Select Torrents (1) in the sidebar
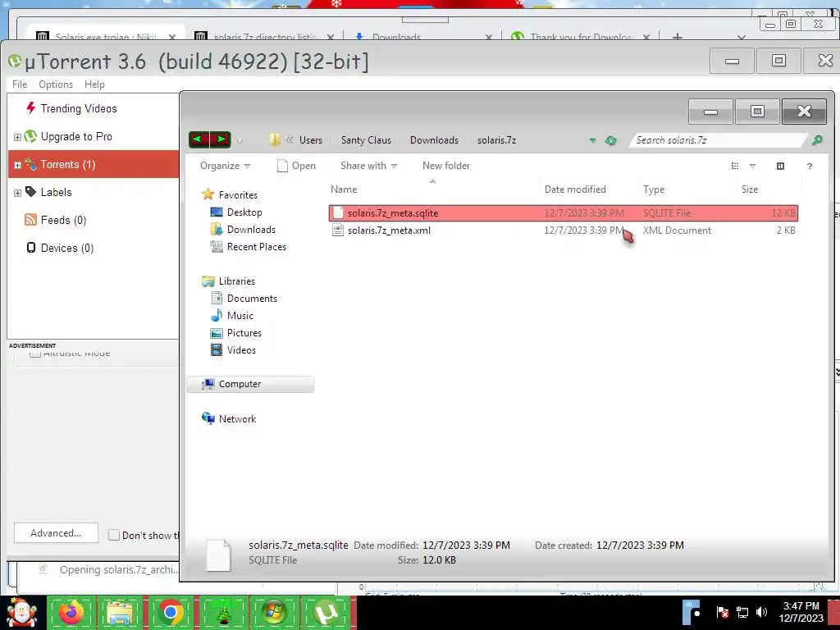 pyautogui.click(x=94, y=164)
